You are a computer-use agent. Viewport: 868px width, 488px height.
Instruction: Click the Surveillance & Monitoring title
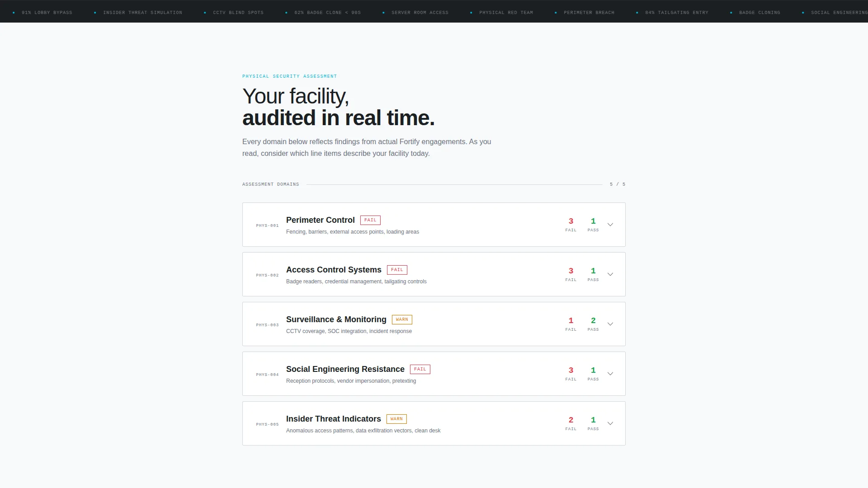coord(336,319)
